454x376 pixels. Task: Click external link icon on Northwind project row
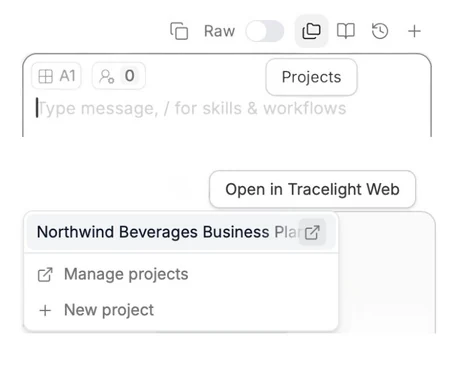point(312,232)
